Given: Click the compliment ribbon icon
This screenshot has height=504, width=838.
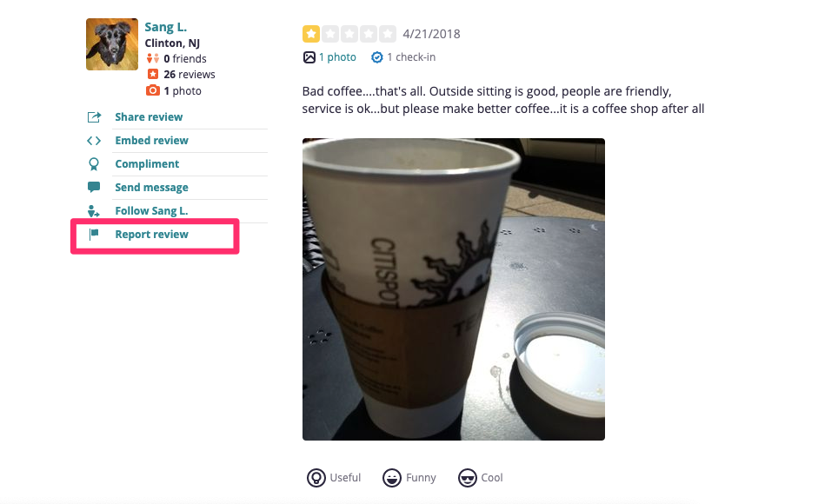Looking at the screenshot, I should (94, 164).
